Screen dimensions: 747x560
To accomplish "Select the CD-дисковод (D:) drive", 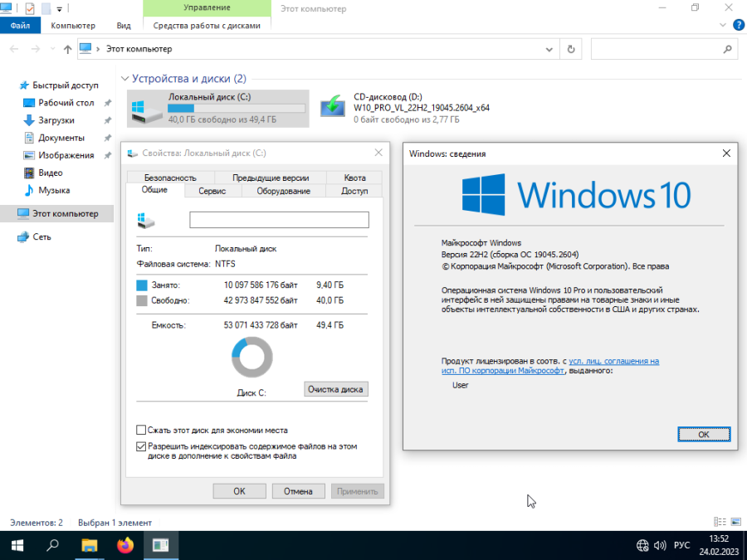I will tap(405, 108).
